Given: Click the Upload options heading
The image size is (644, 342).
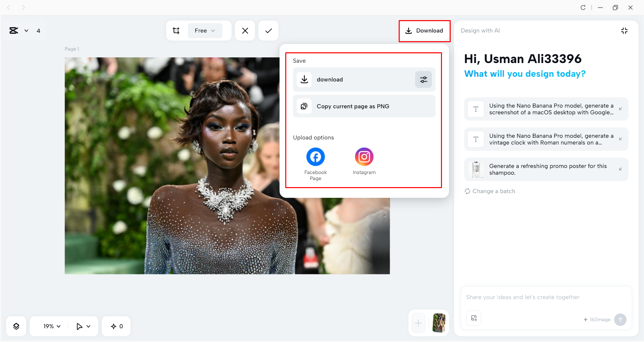Looking at the screenshot, I should tap(313, 137).
